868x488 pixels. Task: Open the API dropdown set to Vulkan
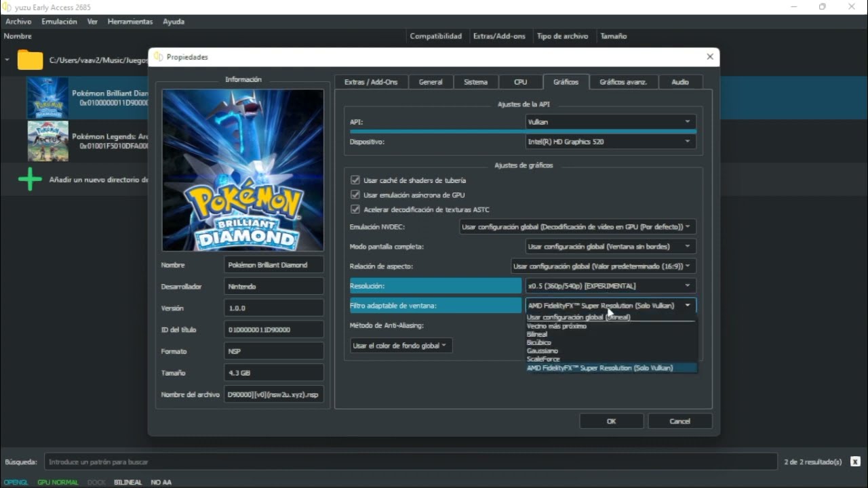[x=610, y=122]
